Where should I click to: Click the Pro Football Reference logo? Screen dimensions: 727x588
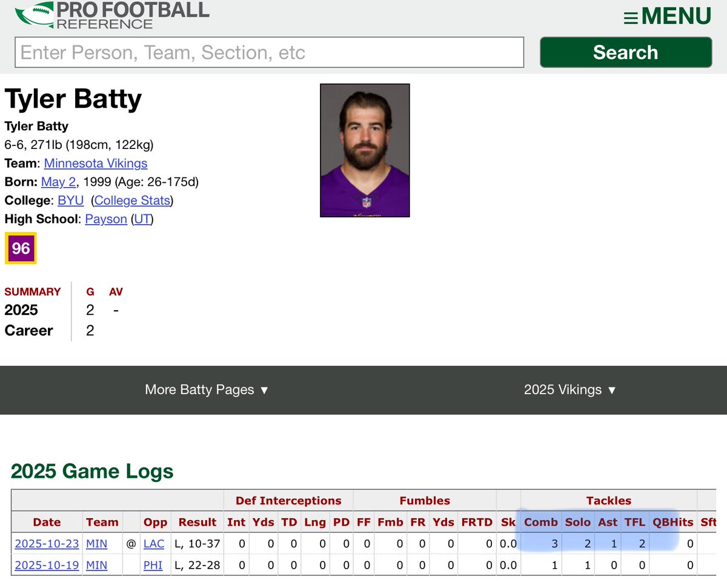[x=112, y=15]
